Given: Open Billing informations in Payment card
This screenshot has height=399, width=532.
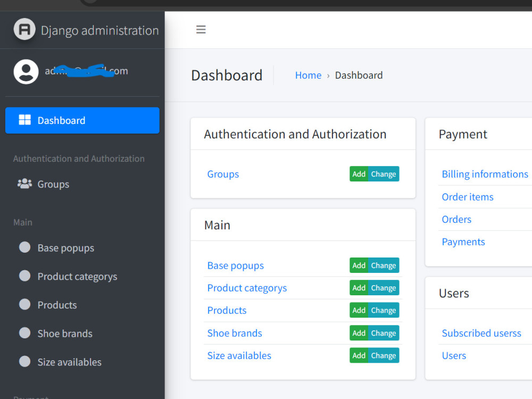Looking at the screenshot, I should 485,174.
